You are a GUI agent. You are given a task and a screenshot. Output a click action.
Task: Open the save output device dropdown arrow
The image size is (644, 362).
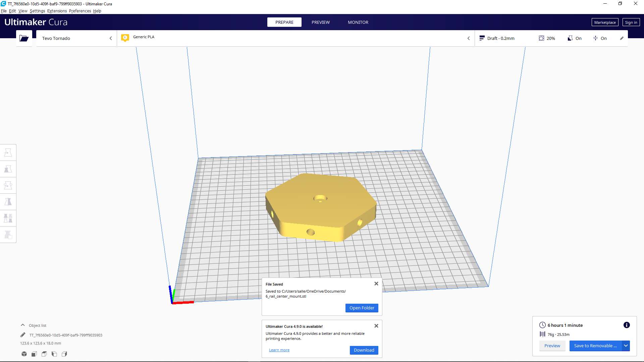[626, 346]
